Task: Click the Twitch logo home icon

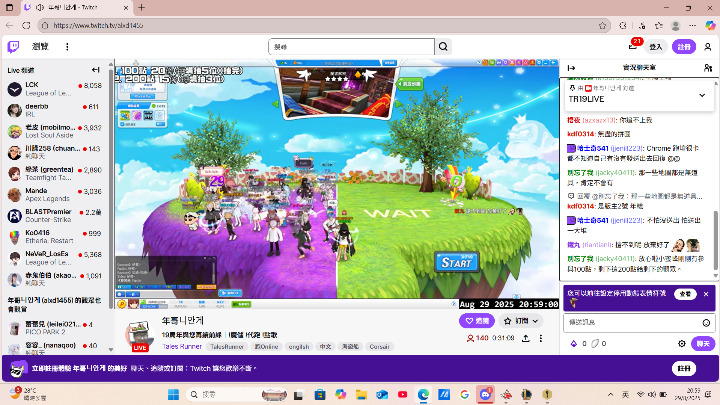Action: (14, 46)
